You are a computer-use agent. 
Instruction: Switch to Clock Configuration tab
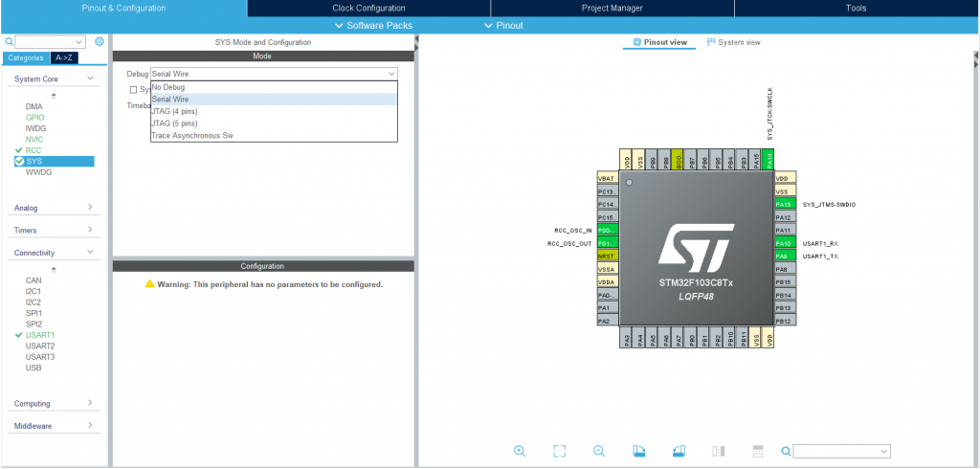pos(368,8)
